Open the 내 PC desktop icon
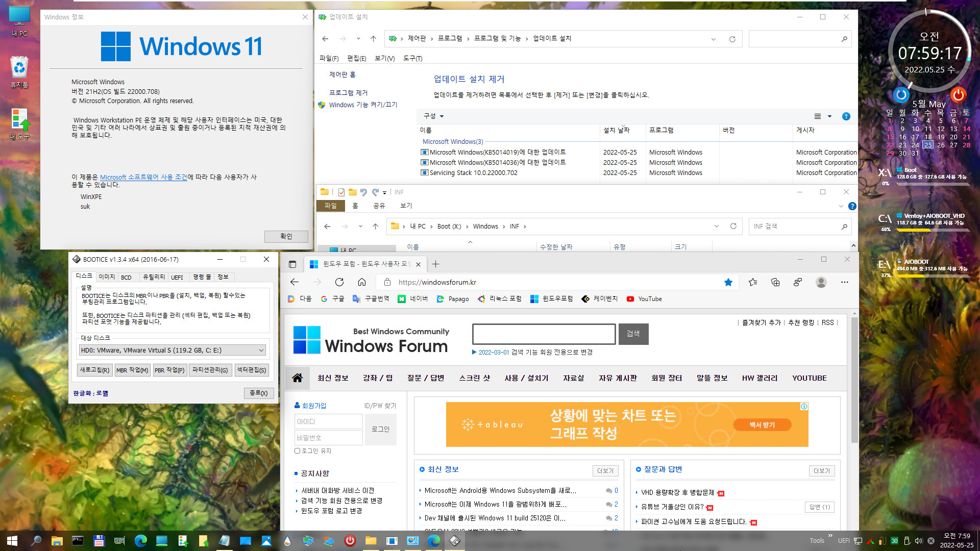Image resolution: width=980 pixels, height=551 pixels. 19,21
